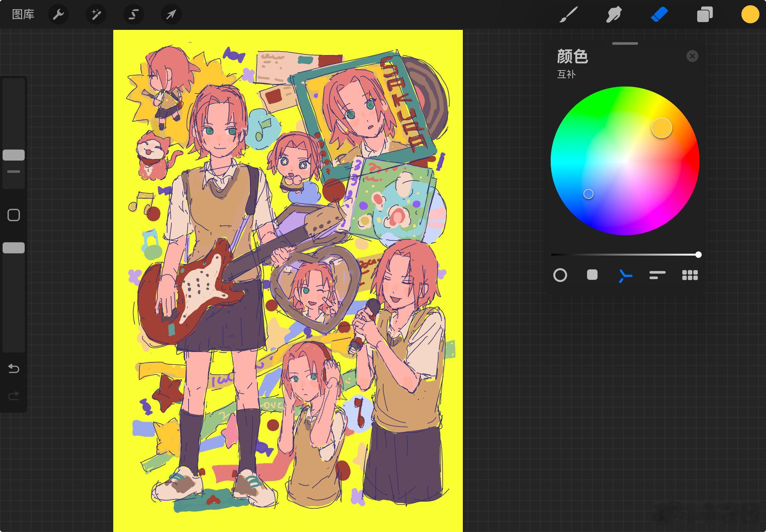Screen dimensions: 766x532
Task: Click the 颜色 panel title
Action: click(x=572, y=56)
